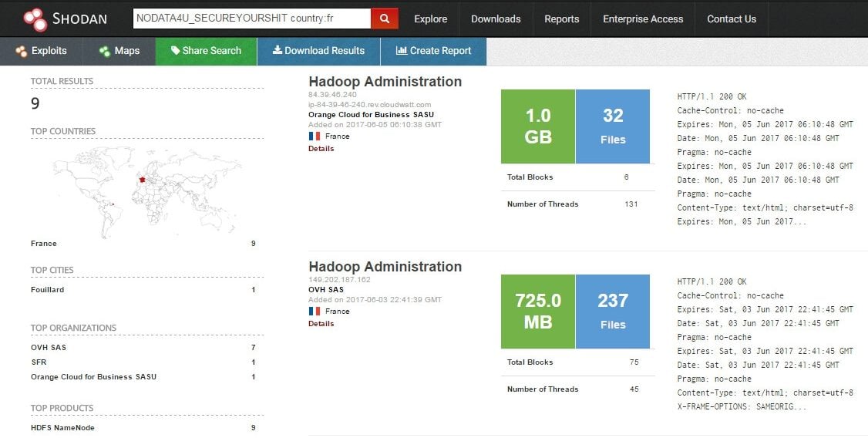
Task: Click the search query input field
Action: click(252, 19)
